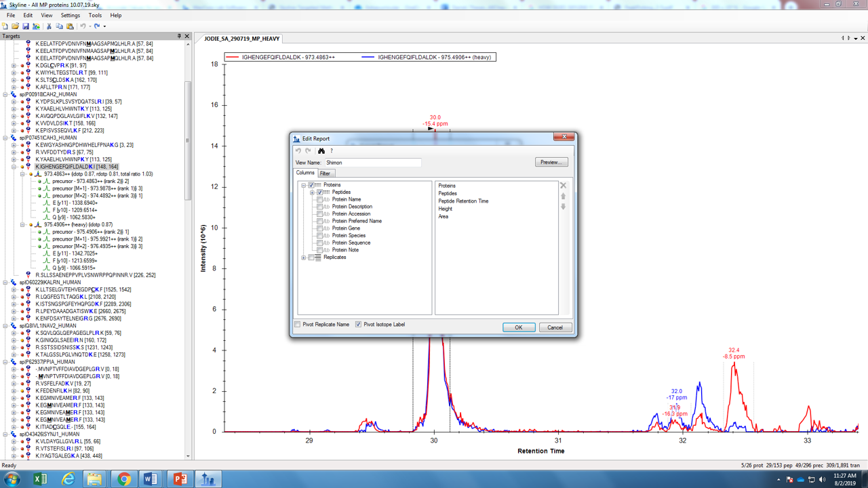
Task: Click the Preview... button
Action: click(551, 163)
